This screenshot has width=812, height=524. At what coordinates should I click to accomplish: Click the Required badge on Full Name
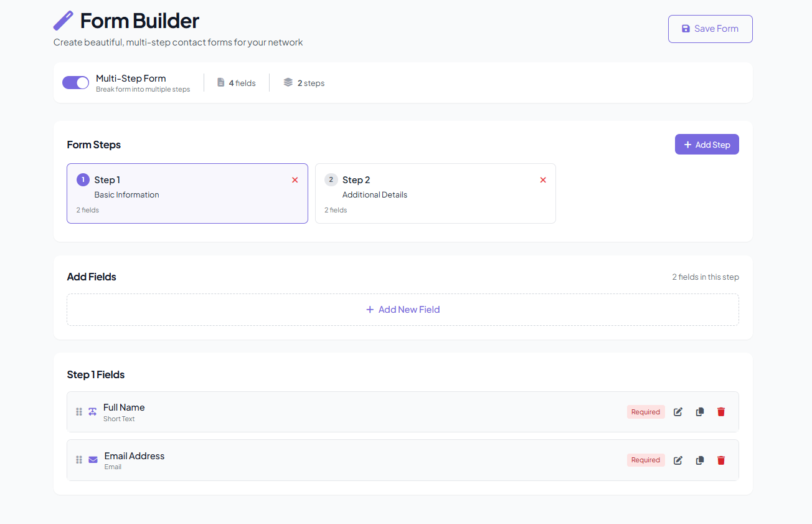(x=645, y=411)
